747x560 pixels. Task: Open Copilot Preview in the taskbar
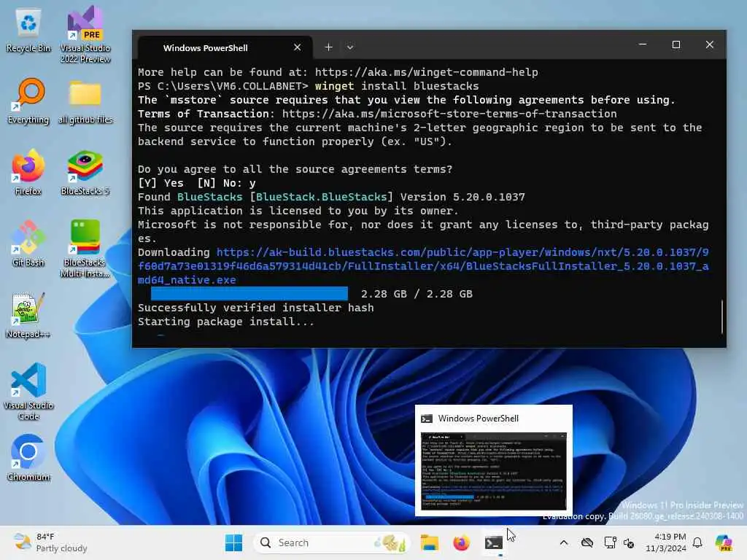pos(724,542)
